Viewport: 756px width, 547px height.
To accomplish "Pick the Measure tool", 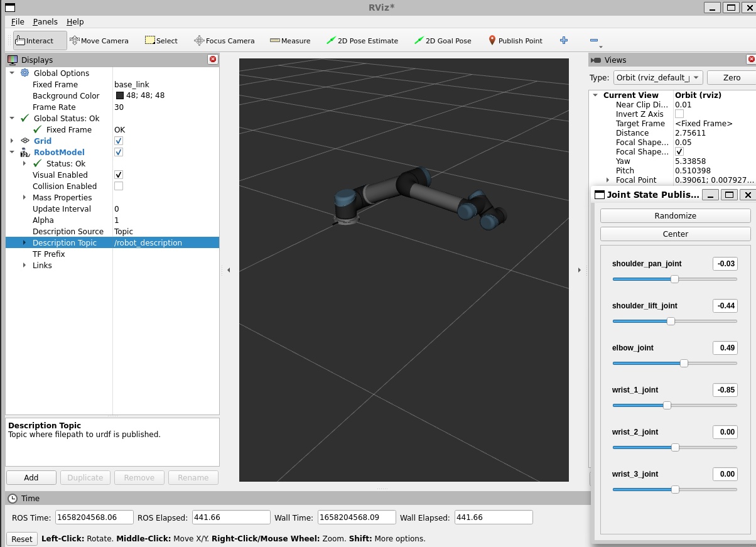I will pyautogui.click(x=290, y=41).
